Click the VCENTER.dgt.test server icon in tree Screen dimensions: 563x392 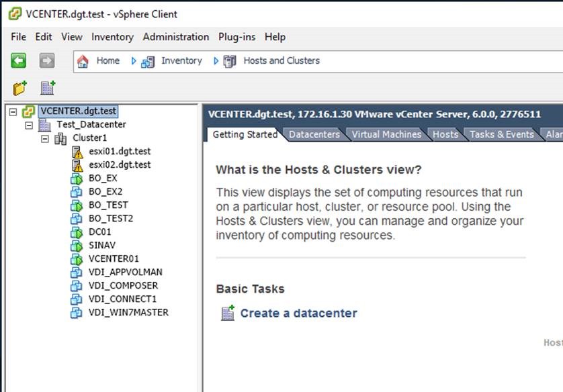(x=28, y=111)
